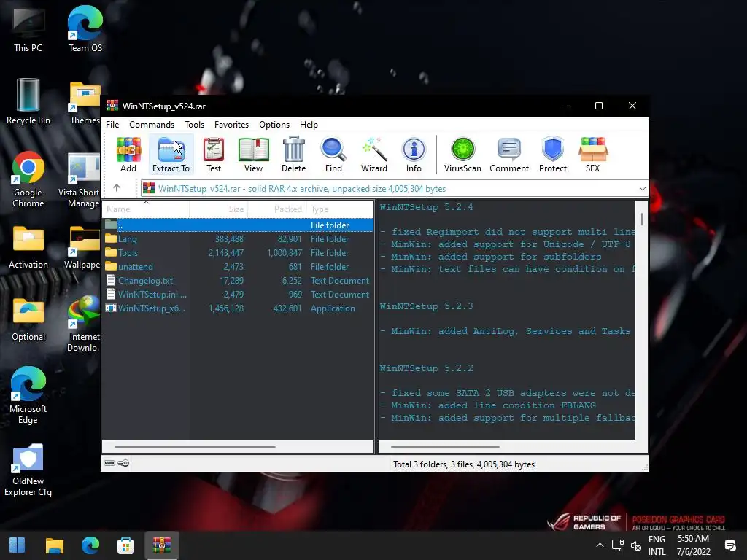The image size is (747, 560).
Task: Click the comment pane vertical scrollbar
Action: 642,219
